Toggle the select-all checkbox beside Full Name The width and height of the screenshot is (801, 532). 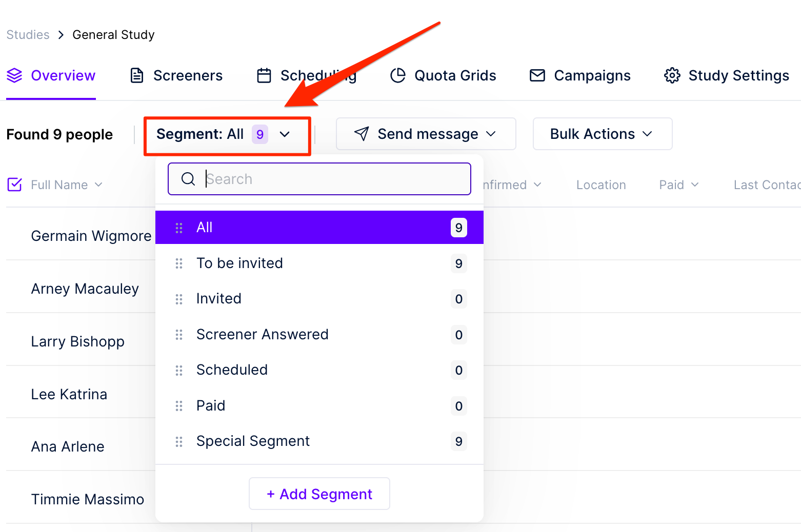[14, 185]
